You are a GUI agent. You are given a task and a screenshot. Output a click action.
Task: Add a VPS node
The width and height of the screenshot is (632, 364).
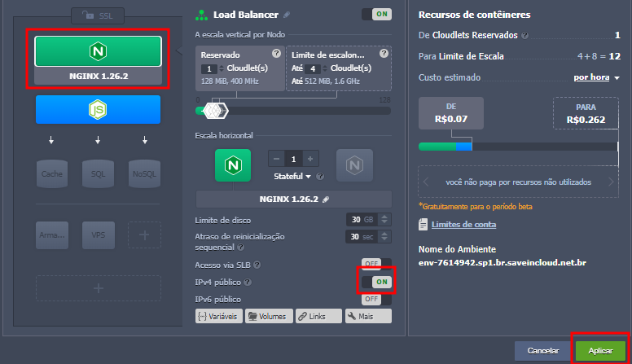click(99, 235)
